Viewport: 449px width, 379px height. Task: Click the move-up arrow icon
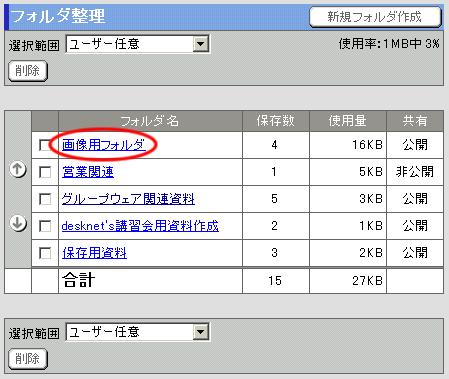point(18,169)
